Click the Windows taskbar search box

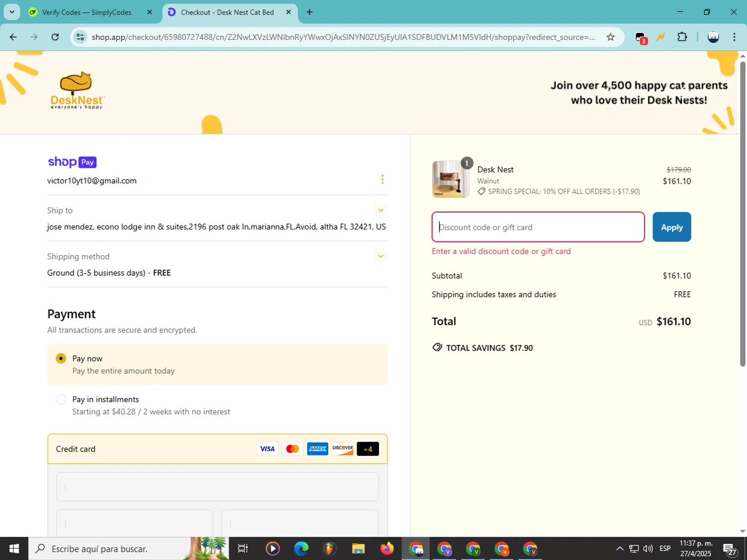click(128, 549)
